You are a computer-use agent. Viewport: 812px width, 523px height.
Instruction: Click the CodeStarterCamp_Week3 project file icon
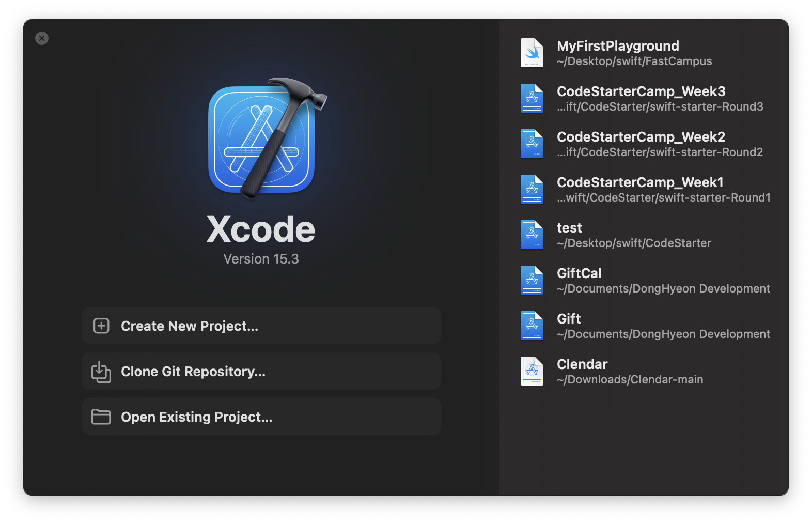[532, 98]
